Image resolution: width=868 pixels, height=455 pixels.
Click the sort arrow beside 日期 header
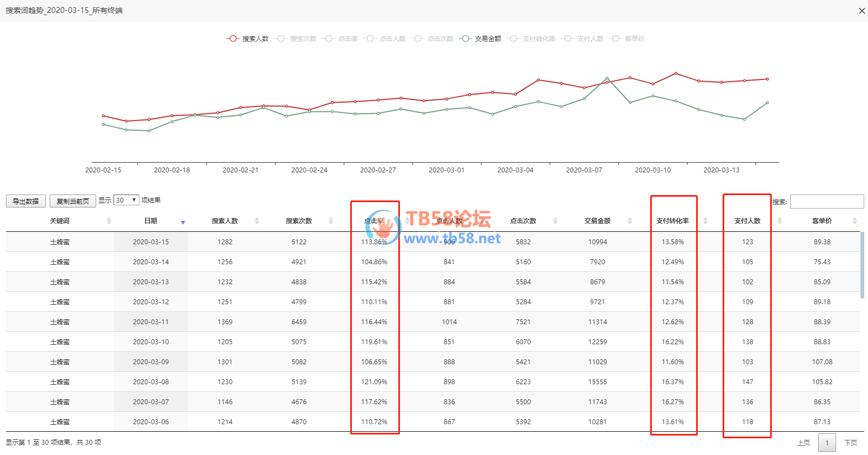(183, 222)
